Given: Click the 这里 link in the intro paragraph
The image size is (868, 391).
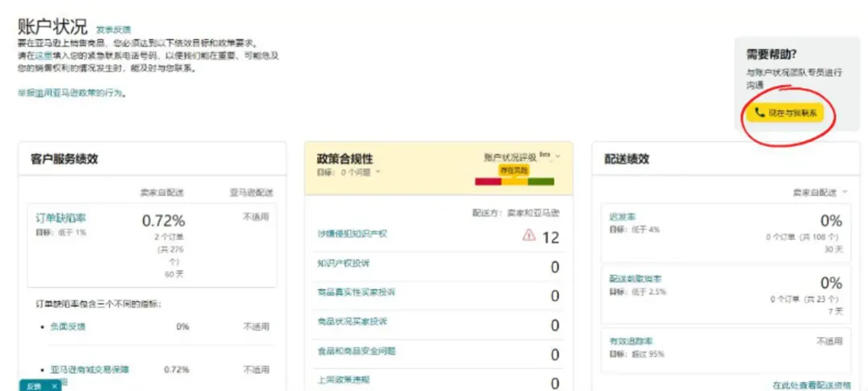Looking at the screenshot, I should click(x=43, y=55).
